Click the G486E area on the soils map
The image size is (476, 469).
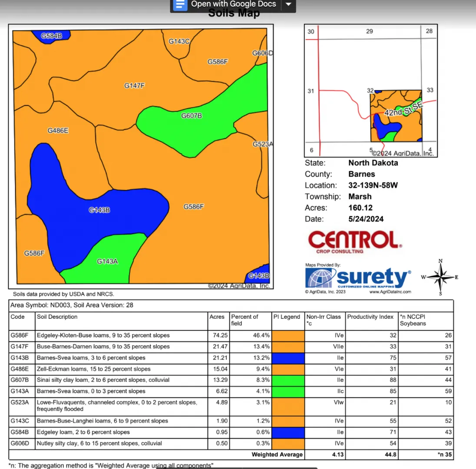(x=58, y=130)
